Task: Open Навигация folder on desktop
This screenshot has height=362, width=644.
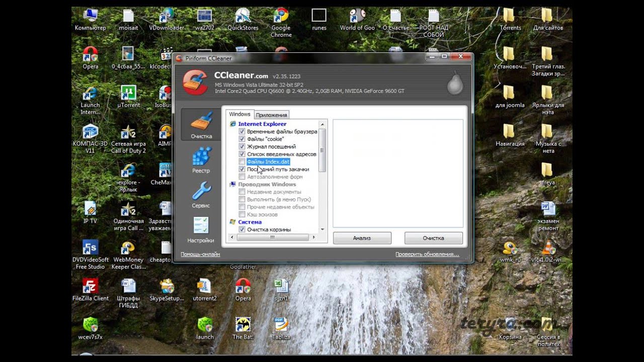Action: [510, 136]
